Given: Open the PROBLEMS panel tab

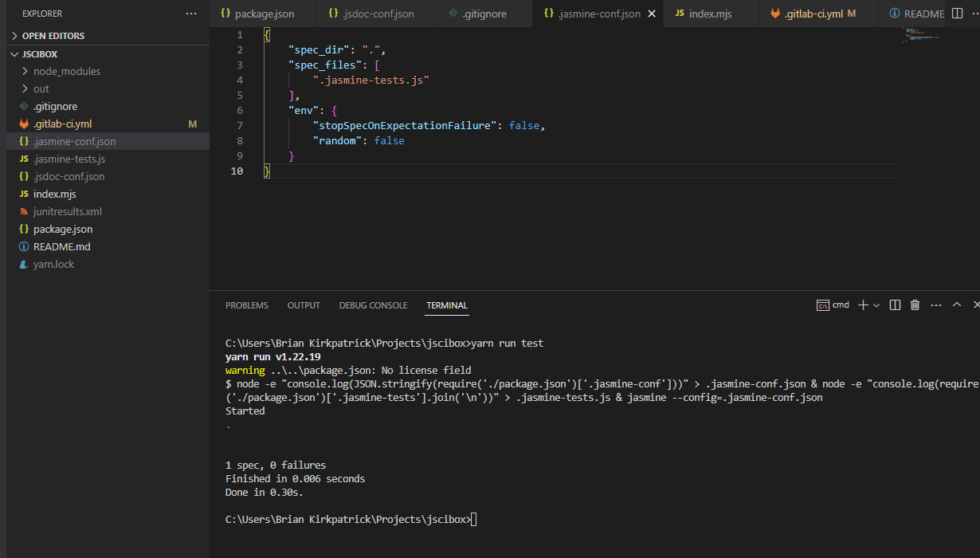Looking at the screenshot, I should pyautogui.click(x=247, y=305).
